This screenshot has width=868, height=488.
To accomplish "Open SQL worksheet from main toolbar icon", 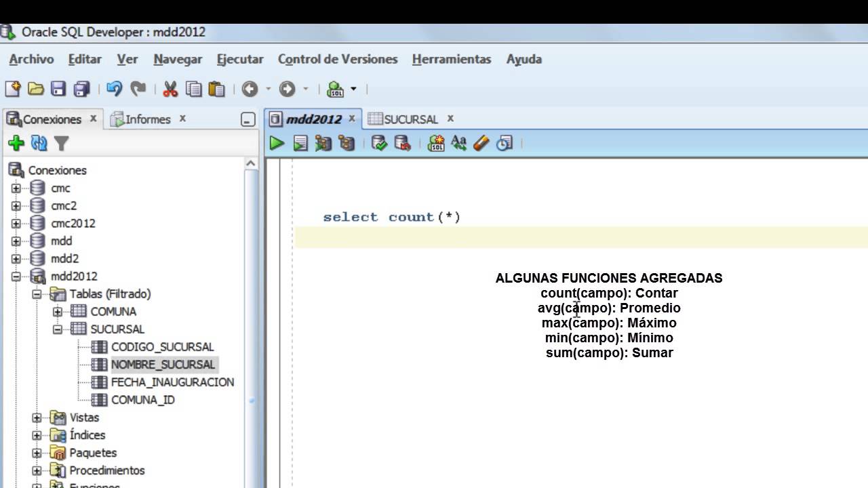I will tap(336, 89).
